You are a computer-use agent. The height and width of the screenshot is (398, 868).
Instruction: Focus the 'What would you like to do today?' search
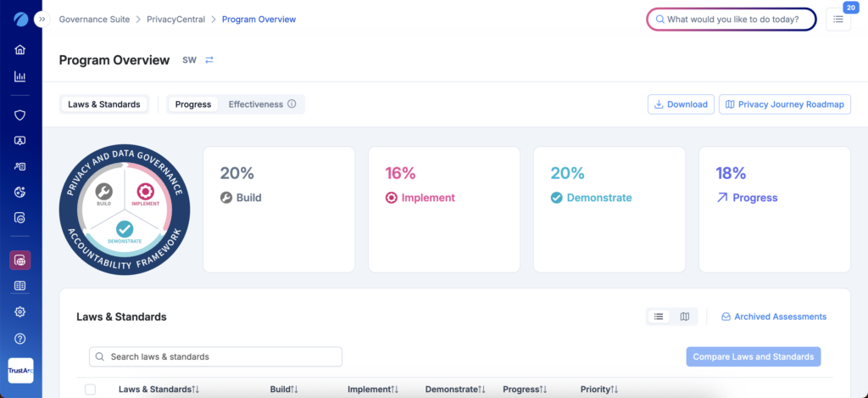732,20
